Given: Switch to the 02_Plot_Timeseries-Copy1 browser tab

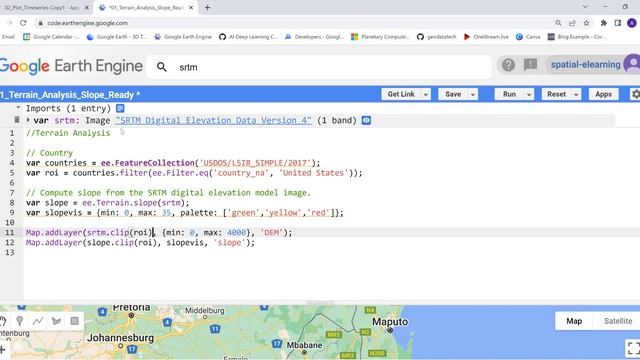Looking at the screenshot, I should coord(42,7).
